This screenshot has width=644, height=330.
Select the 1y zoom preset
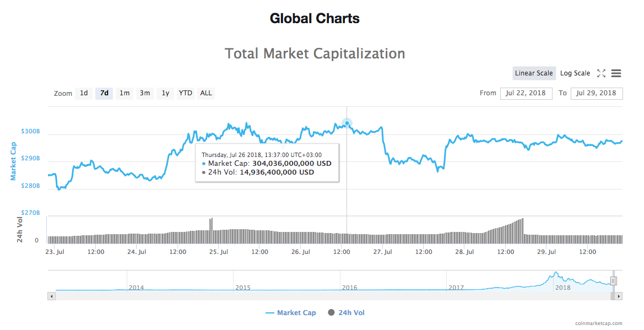(165, 93)
